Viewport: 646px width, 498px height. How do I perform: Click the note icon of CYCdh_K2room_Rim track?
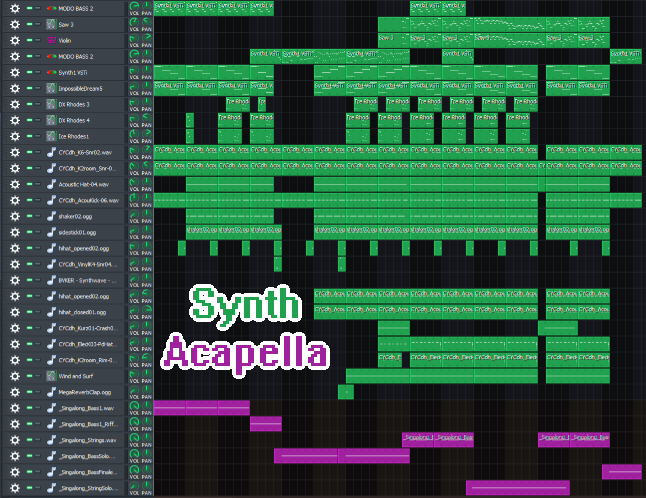51,360
